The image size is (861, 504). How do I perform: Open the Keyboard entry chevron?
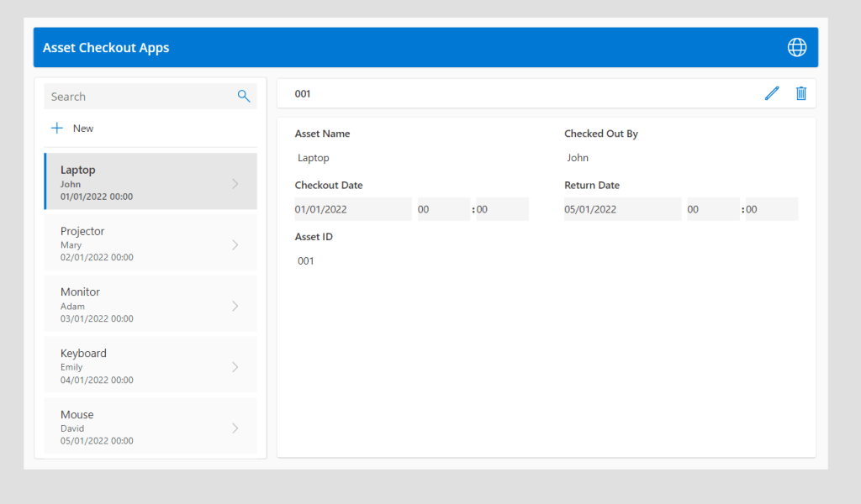click(x=235, y=367)
